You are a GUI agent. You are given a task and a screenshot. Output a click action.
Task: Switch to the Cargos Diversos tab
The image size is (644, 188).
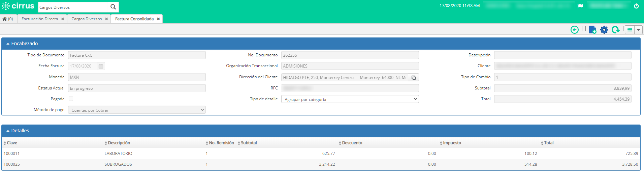pyautogui.click(x=86, y=19)
